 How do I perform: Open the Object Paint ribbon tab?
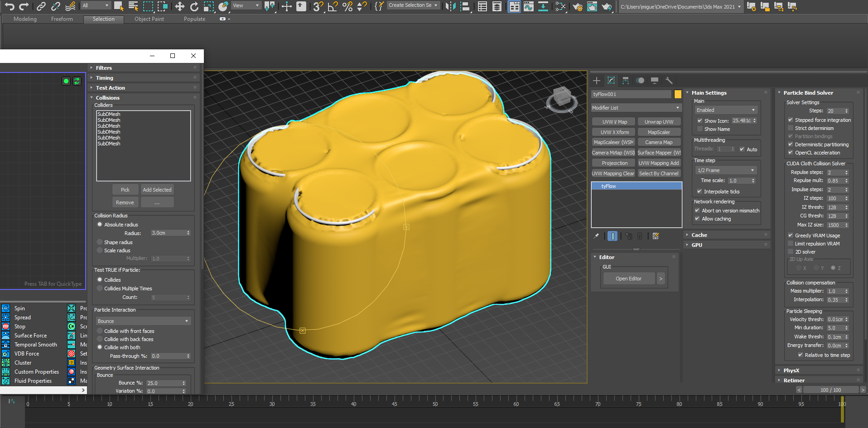pos(149,19)
